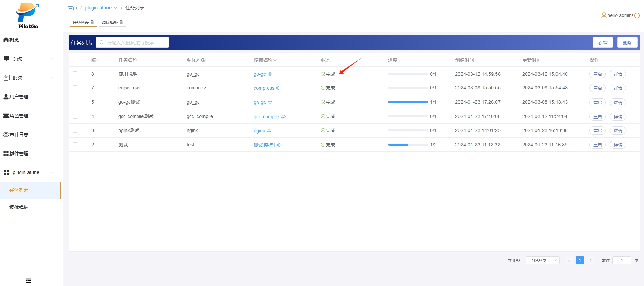This screenshot has width=644, height=286.
Task: Click the 删除 button
Action: tap(627, 42)
